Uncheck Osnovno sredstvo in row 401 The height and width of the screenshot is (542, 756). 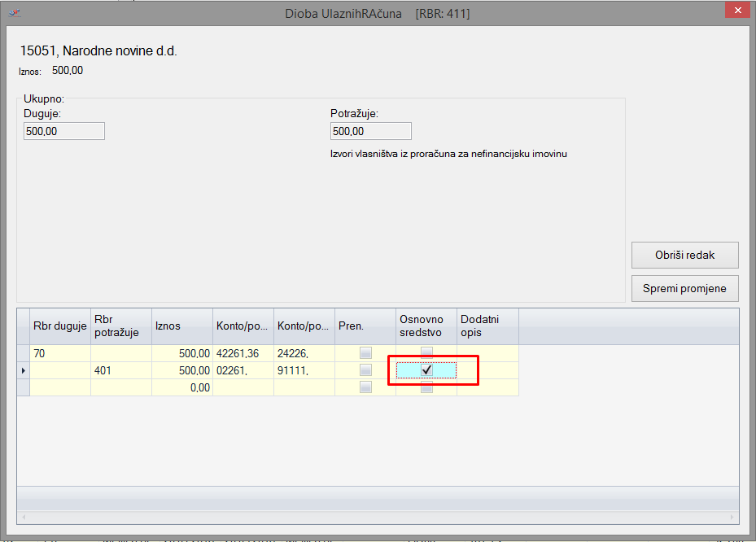[x=426, y=370]
